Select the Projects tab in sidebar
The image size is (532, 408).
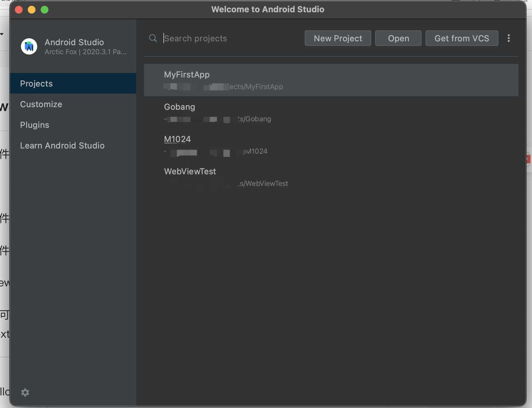[x=73, y=83]
